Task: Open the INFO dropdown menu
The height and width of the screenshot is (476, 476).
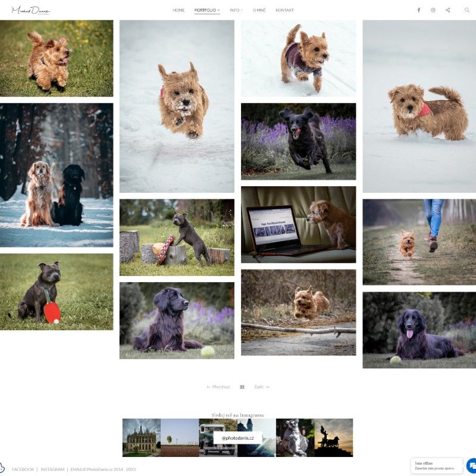Action: [235, 10]
